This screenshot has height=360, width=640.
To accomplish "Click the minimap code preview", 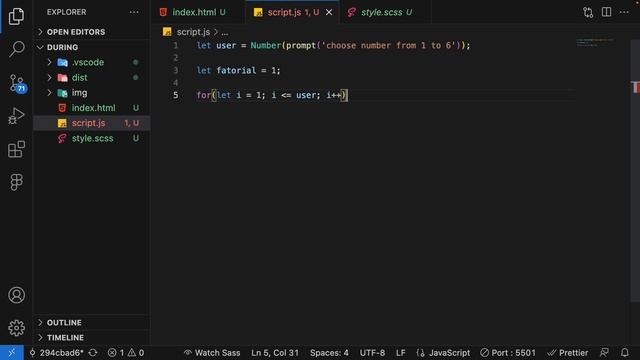I will point(595,42).
